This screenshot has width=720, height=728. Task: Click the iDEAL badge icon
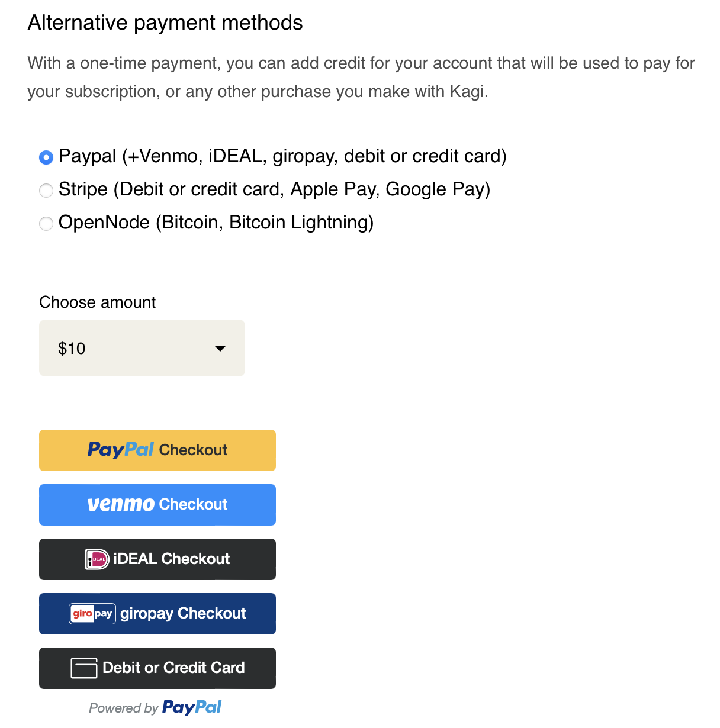point(97,559)
